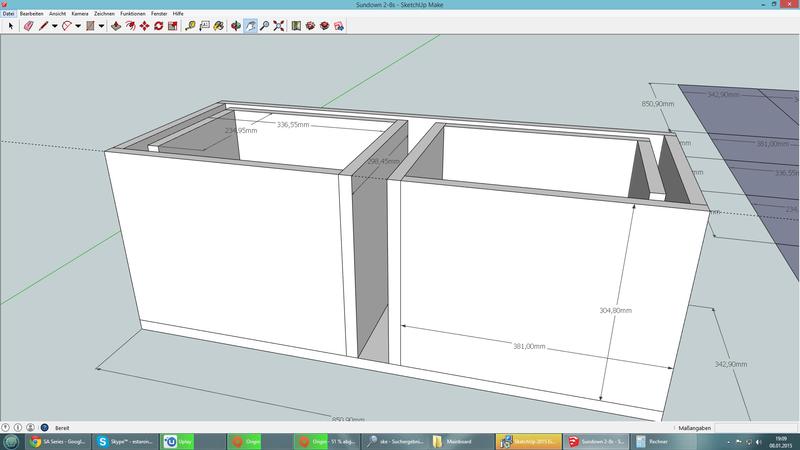Click the status bar user profile icon
Screen dimensions: 800x450
(31, 428)
